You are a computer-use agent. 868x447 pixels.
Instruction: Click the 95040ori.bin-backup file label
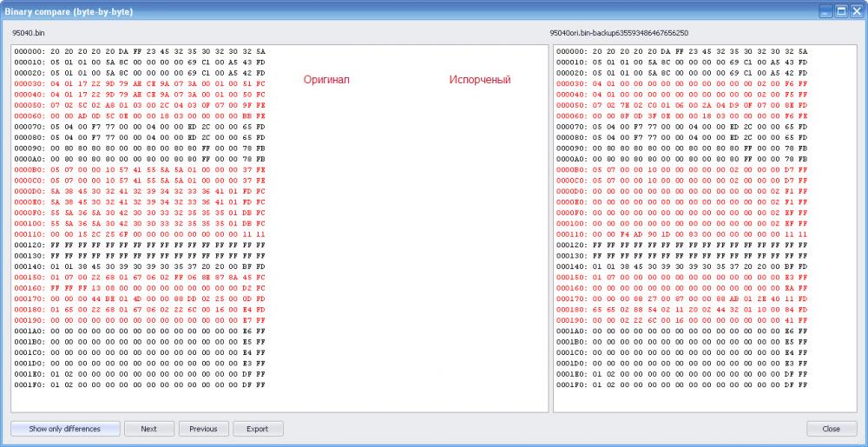coord(619,32)
